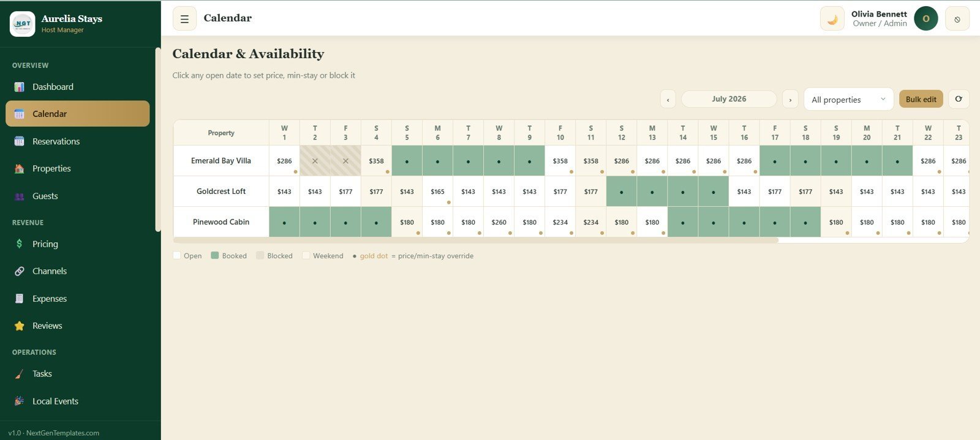980x440 pixels.
Task: Click Emerald Bay Villa July 22 $286 cell
Action: point(928,161)
